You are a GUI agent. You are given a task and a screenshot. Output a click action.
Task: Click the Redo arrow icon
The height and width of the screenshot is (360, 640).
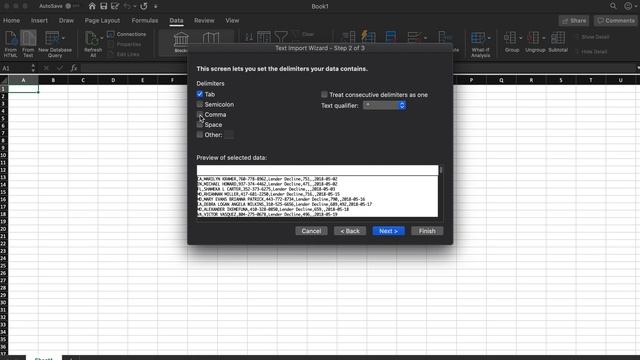coord(144,6)
